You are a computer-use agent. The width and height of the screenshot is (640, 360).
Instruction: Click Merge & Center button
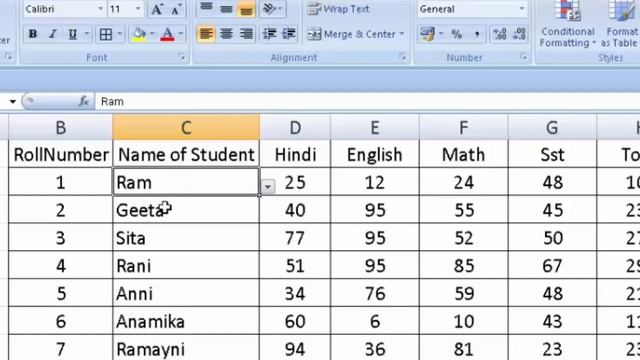click(351, 34)
